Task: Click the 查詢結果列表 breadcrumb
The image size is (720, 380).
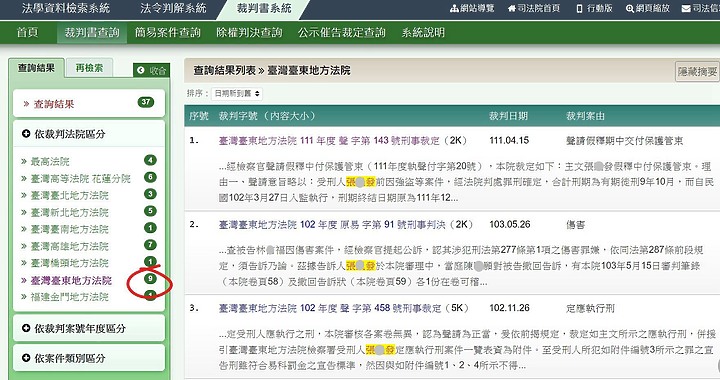Action: 225,71
